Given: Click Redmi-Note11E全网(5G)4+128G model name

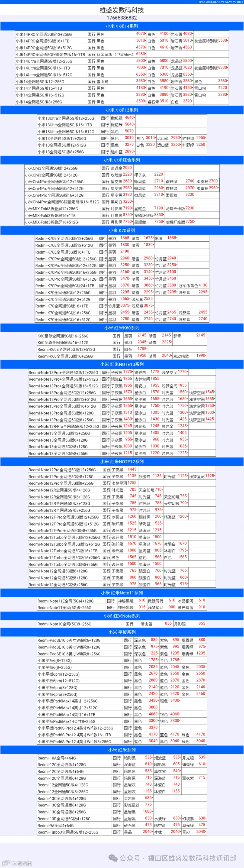Looking at the screenshot, I should coord(66,601).
